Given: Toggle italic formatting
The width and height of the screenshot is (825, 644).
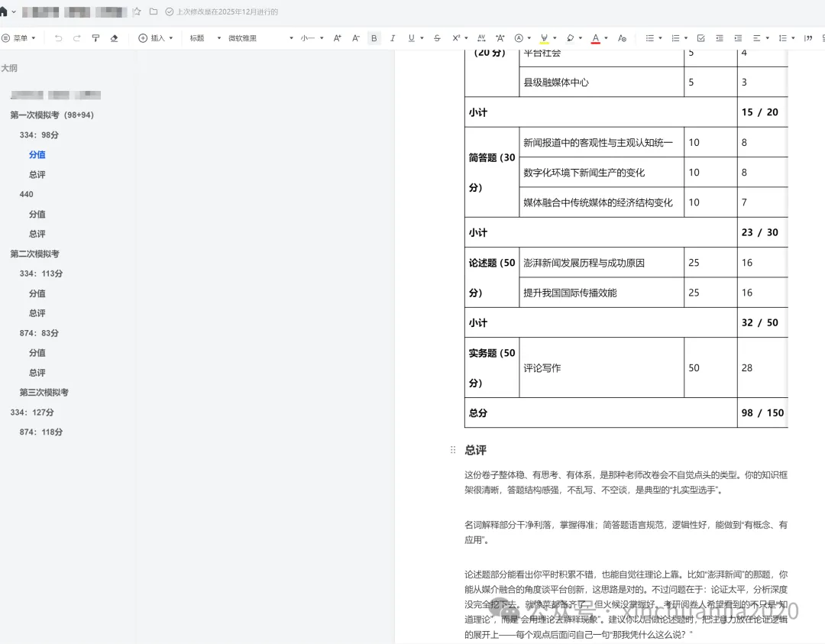Looking at the screenshot, I should [393, 38].
